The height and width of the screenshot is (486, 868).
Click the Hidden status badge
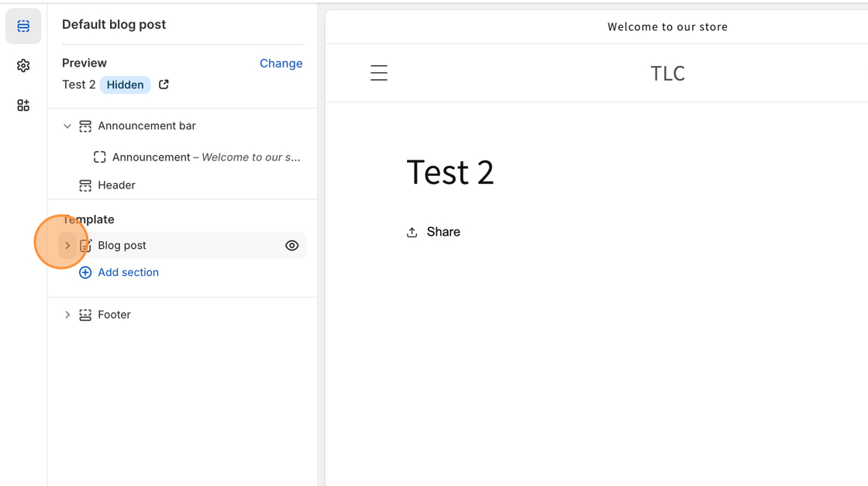tap(125, 84)
